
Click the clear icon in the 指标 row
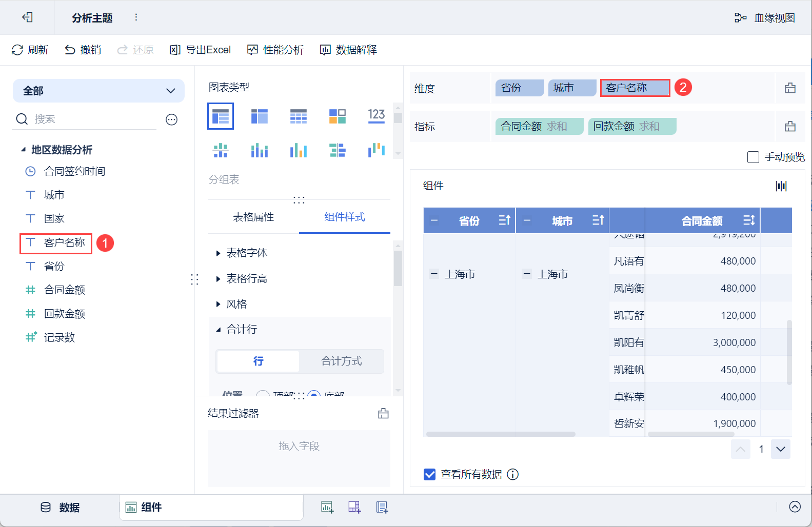(790, 127)
